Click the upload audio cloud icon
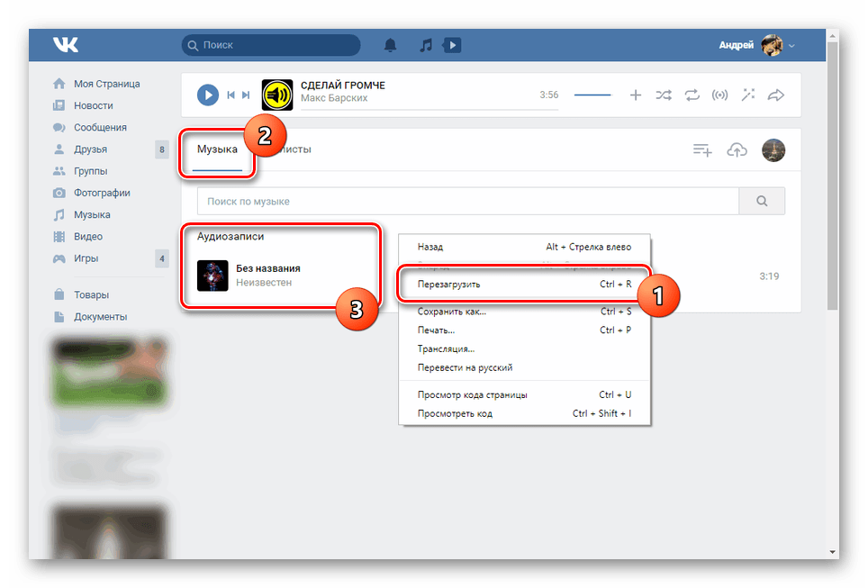The width and height of the screenshot is (868, 588). pos(737,150)
